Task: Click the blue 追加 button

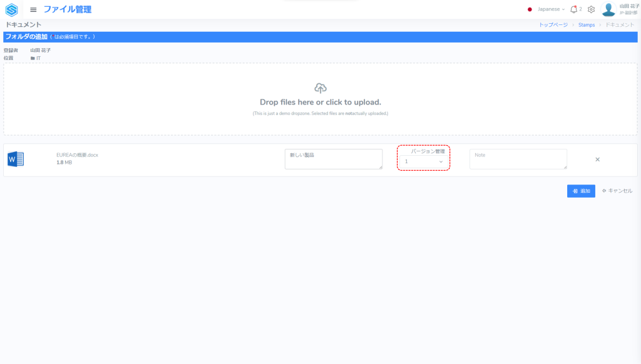Action: (x=581, y=191)
